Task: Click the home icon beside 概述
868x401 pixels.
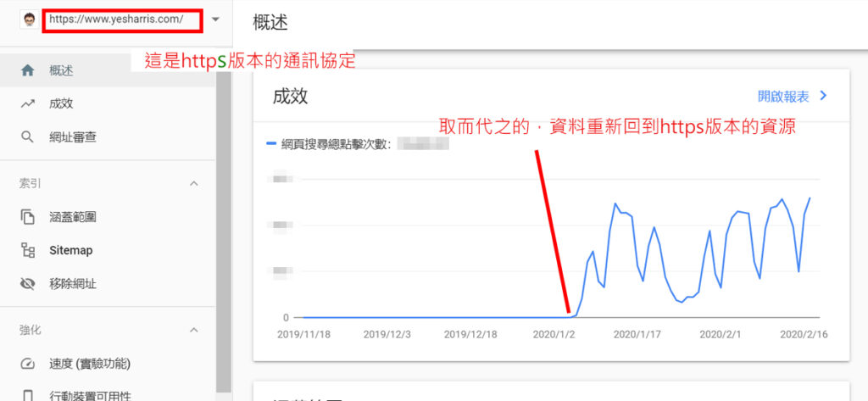Action: coord(27,71)
